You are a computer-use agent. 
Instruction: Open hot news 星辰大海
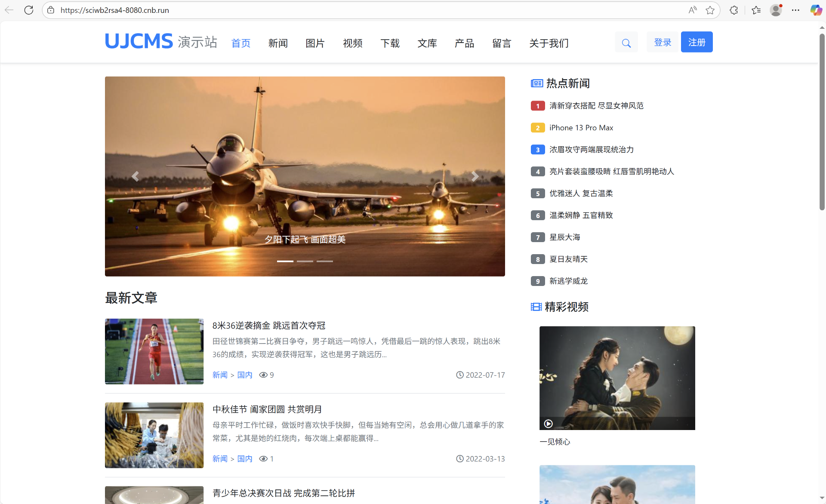click(565, 237)
